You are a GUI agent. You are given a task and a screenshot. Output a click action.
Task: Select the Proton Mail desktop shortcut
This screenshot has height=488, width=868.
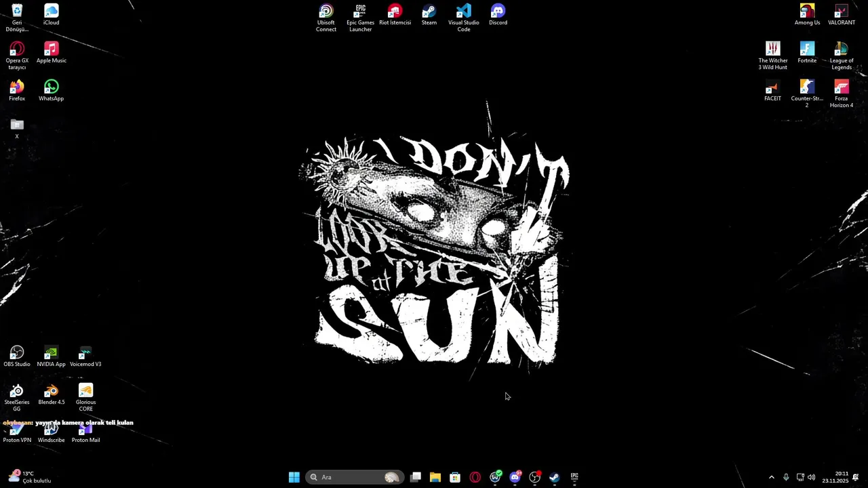tap(85, 434)
